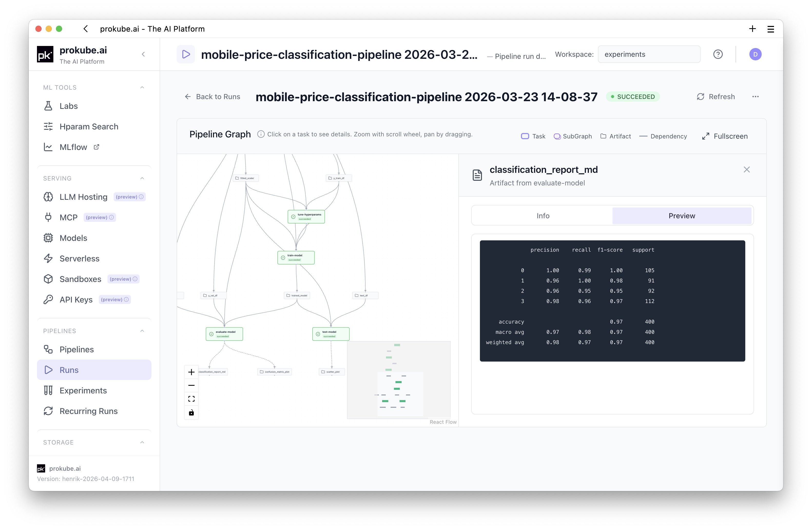812x529 pixels.
Task: Fit pipeline graph to view
Action: coord(191,399)
